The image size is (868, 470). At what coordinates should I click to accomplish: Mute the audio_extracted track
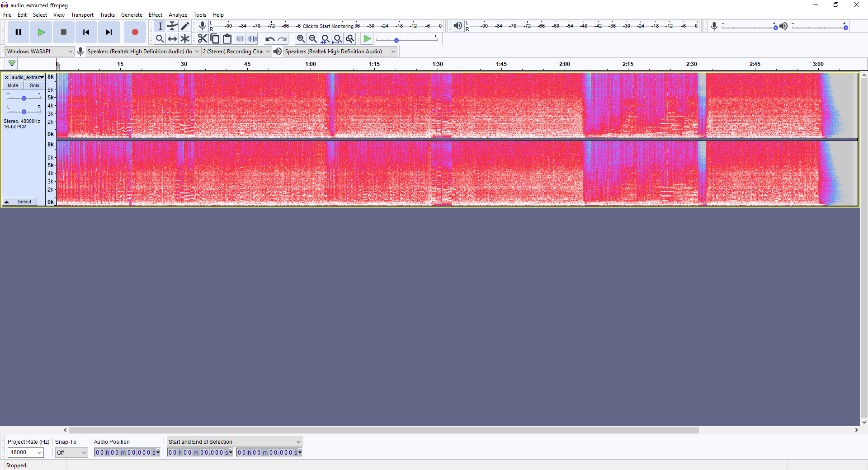(x=13, y=85)
